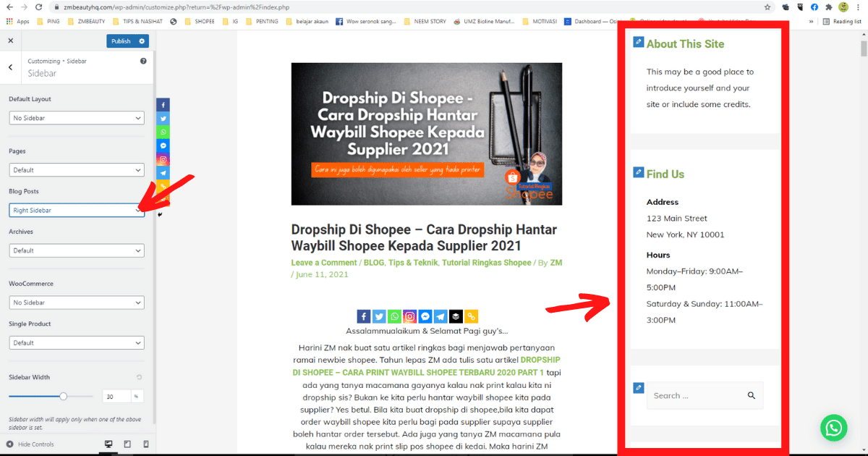868x456 pixels.
Task: Open the Tips & Teknik category link
Action: click(413, 263)
